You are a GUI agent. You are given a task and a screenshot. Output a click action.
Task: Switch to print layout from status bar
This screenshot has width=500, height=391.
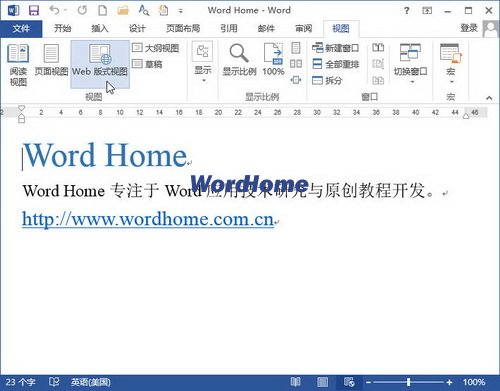(x=322, y=382)
